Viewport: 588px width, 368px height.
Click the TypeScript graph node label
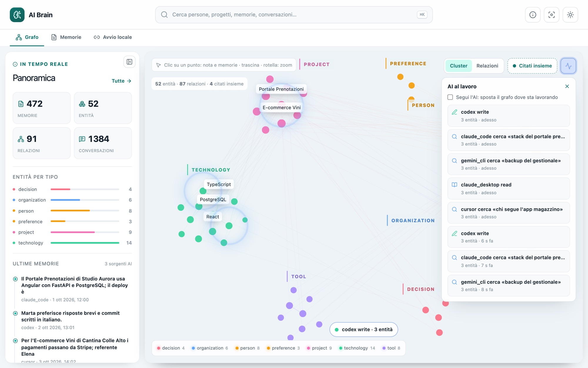219,185
